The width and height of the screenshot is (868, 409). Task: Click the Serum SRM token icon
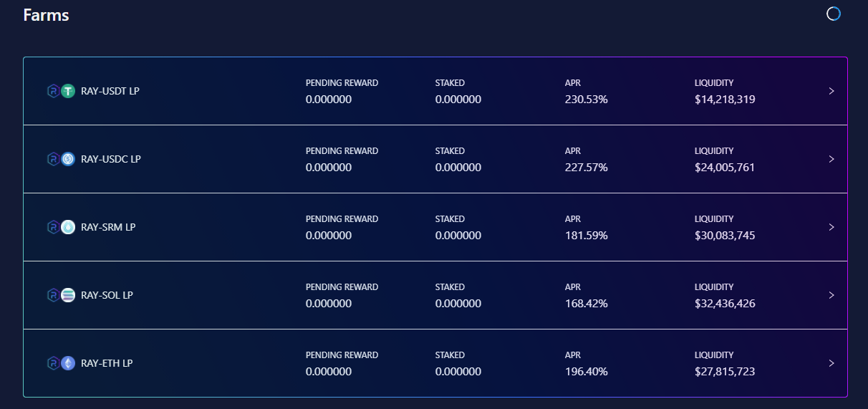(x=68, y=227)
